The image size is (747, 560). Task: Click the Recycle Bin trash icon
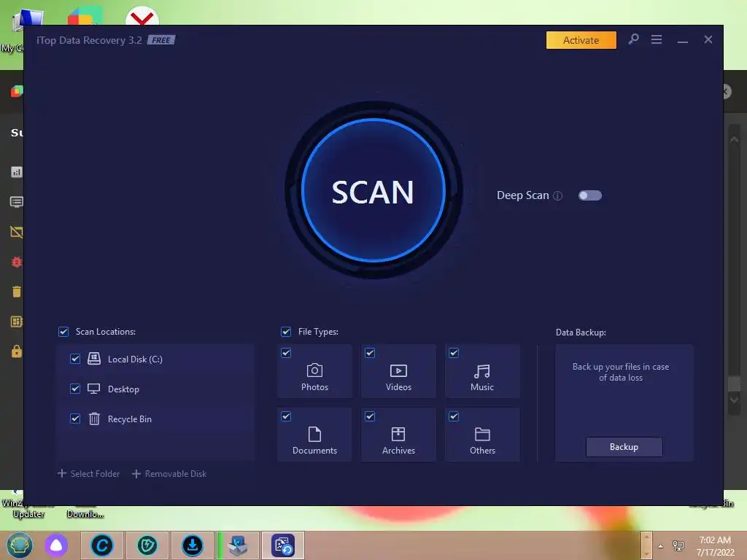[x=94, y=419]
